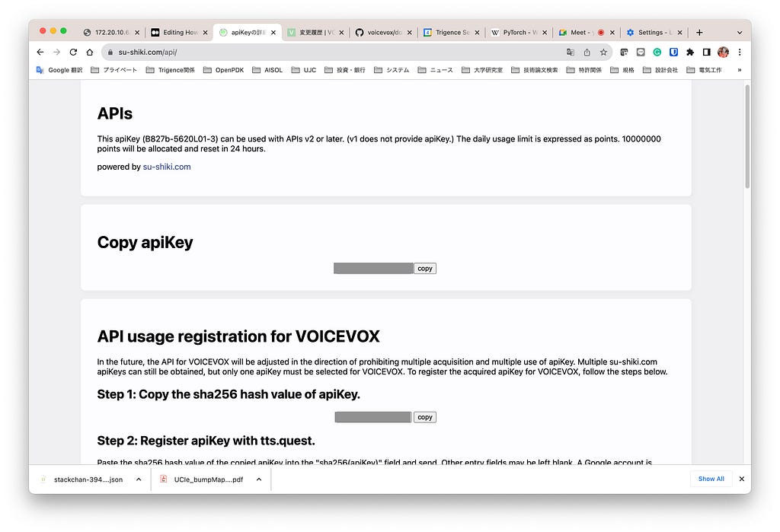Go forward to the next page

[56, 53]
